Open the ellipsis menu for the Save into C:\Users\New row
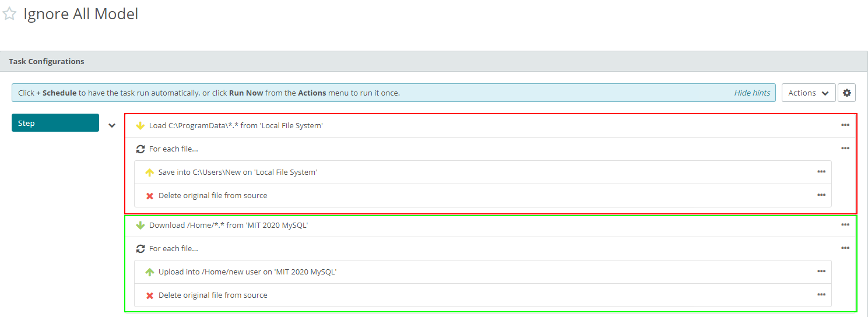Viewport: 868px width, 317px height. pos(821,172)
